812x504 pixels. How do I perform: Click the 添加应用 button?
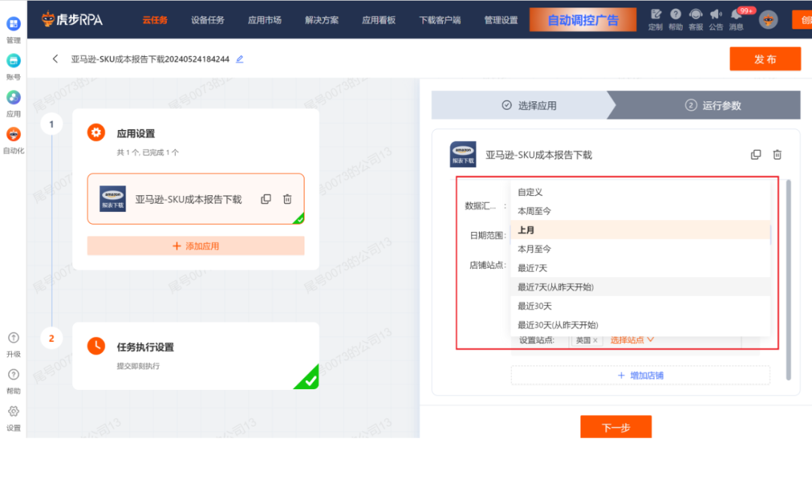[x=195, y=246]
